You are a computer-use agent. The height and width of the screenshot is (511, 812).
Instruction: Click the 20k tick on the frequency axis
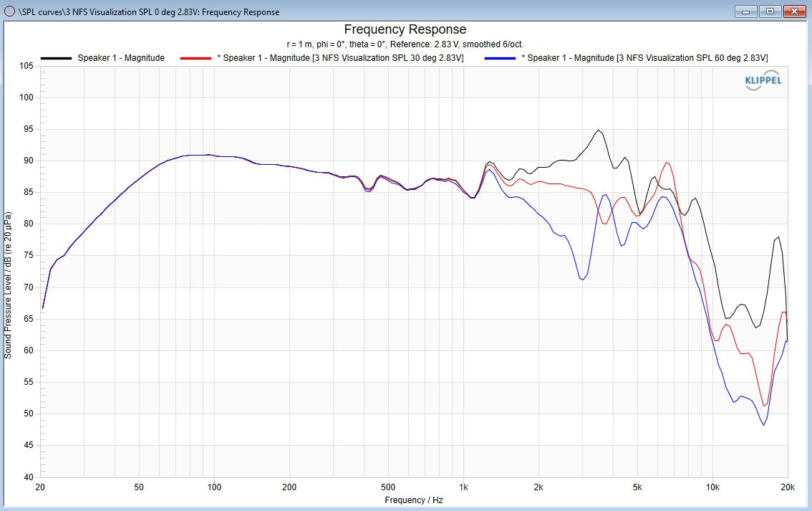point(787,487)
